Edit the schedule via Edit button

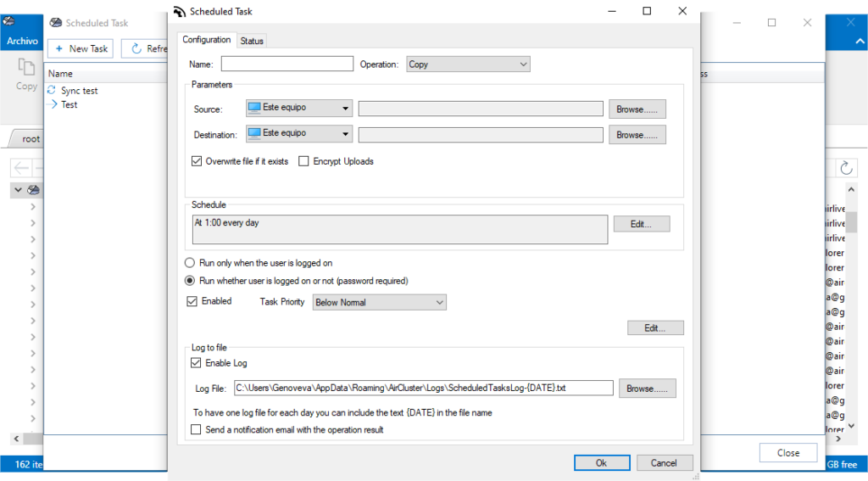[642, 224]
